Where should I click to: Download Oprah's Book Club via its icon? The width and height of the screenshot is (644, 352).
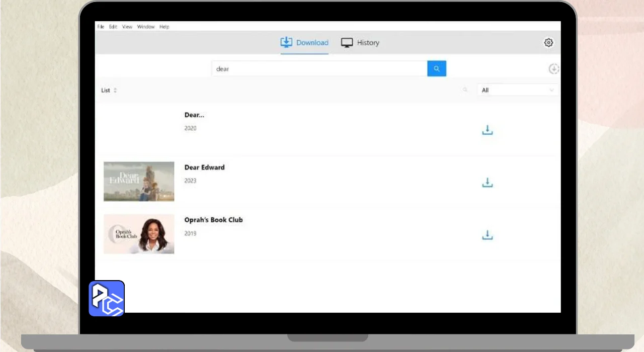pyautogui.click(x=487, y=235)
